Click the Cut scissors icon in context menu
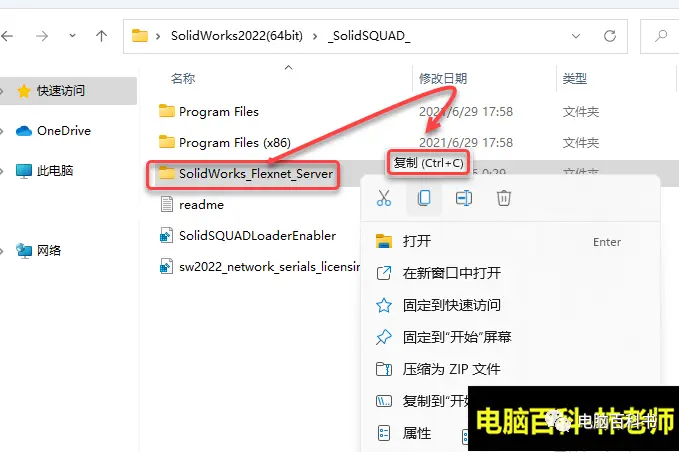Image resolution: width=679 pixels, height=452 pixels. [384, 198]
